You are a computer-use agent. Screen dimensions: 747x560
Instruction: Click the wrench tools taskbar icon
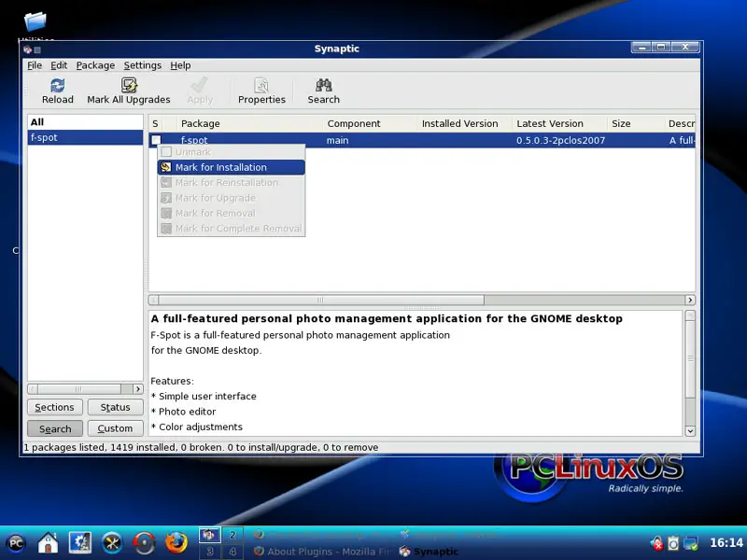[112, 543]
